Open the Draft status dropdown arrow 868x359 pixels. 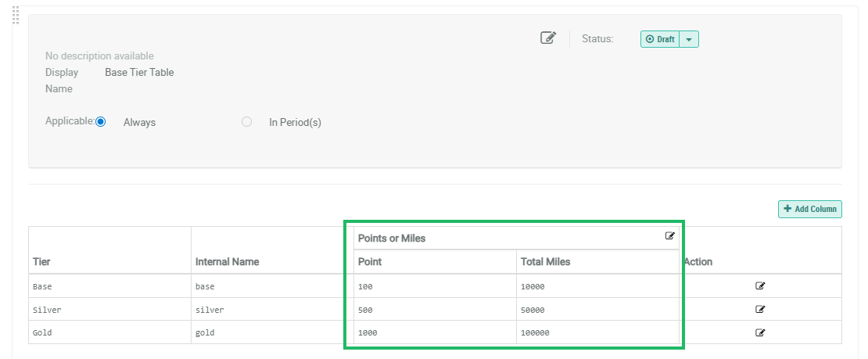coord(689,39)
